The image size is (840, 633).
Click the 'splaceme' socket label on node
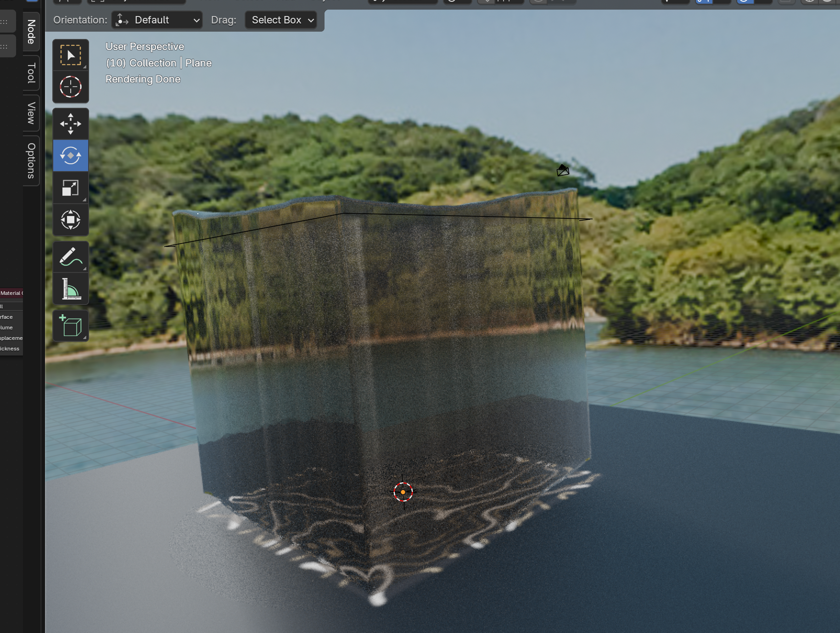tap(11, 338)
